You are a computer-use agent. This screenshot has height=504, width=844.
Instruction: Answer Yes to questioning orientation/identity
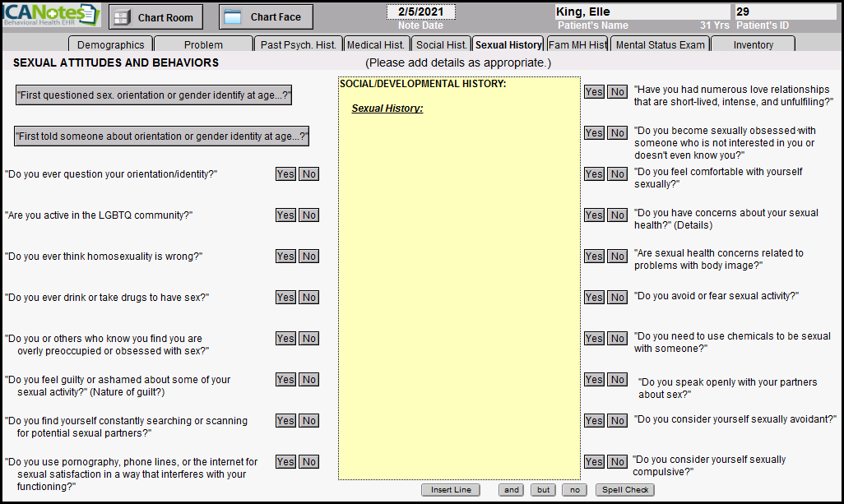coord(285,174)
